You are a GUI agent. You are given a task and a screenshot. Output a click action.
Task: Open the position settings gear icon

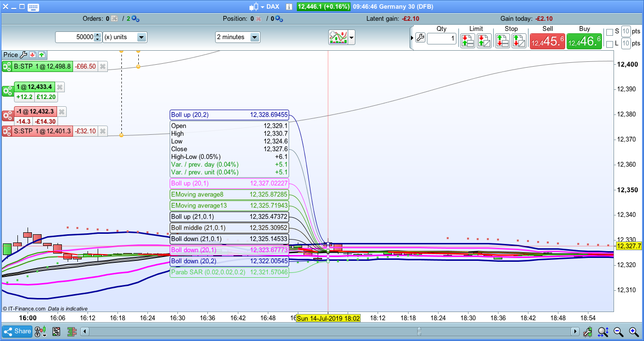(279, 19)
